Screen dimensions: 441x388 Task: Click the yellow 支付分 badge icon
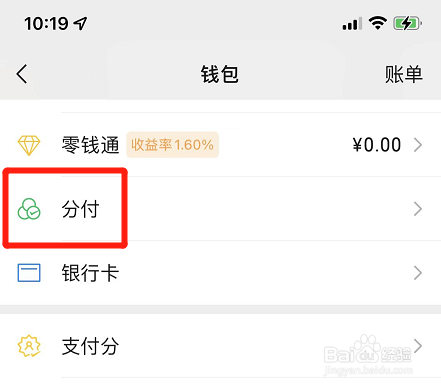click(x=29, y=346)
